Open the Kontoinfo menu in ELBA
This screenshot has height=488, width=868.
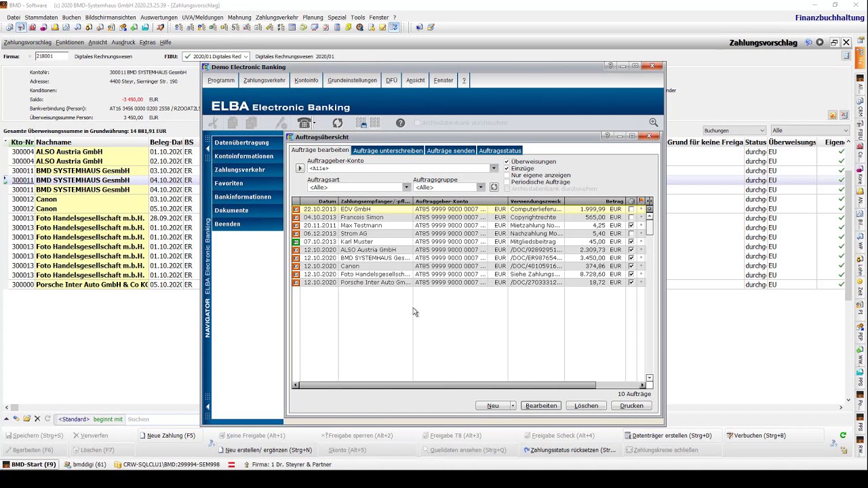(x=307, y=80)
